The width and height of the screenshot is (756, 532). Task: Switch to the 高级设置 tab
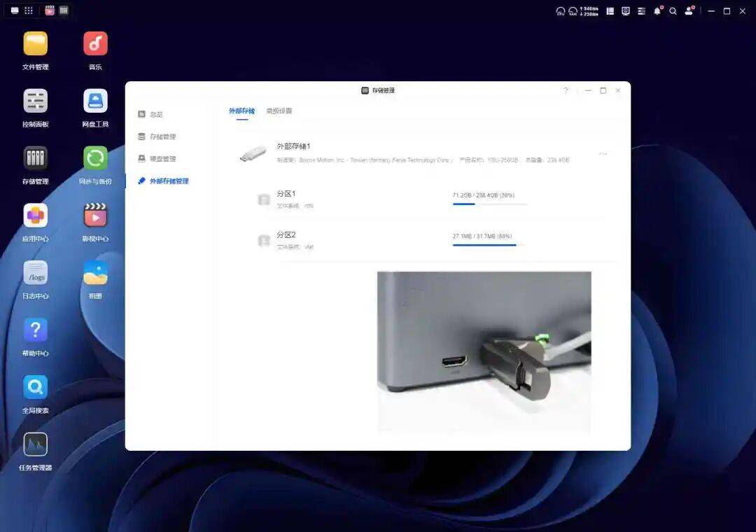[279, 111]
